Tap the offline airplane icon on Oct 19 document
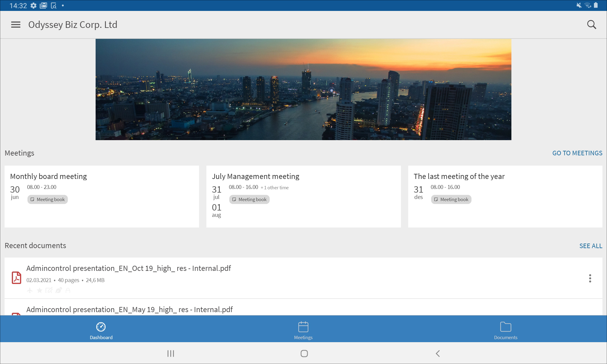The image size is (607, 364). point(30,291)
